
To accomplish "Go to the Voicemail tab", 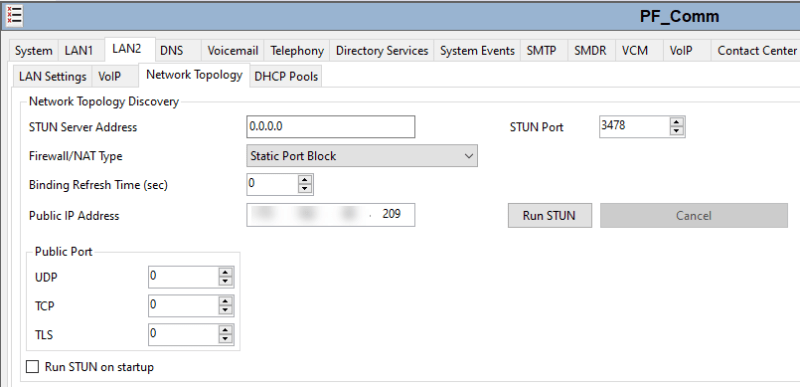I will point(233,51).
